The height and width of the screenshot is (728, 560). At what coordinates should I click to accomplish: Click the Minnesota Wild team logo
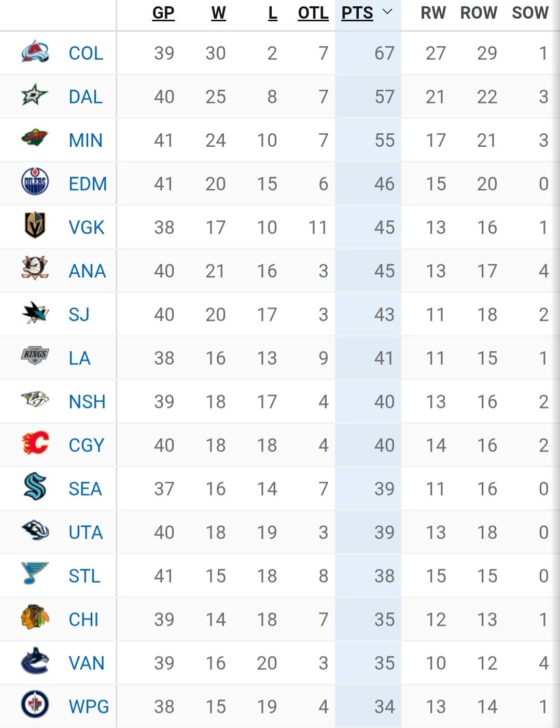pos(35,138)
